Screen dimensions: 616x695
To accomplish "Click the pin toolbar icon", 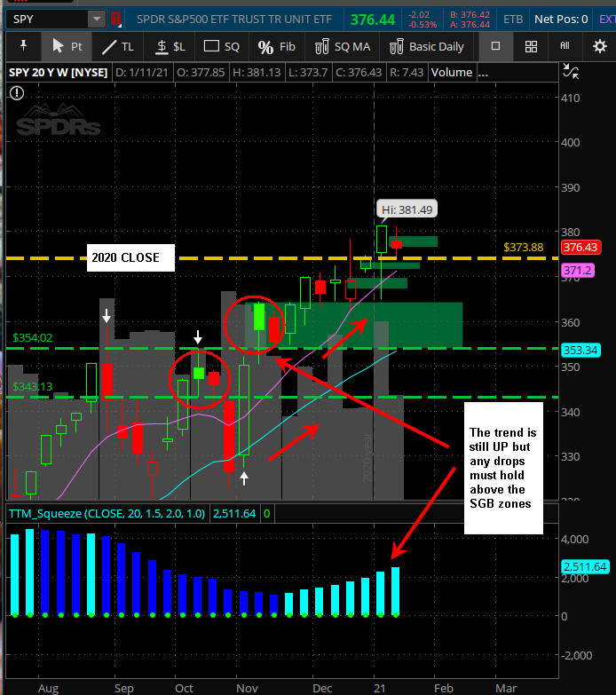I will click(x=23, y=45).
